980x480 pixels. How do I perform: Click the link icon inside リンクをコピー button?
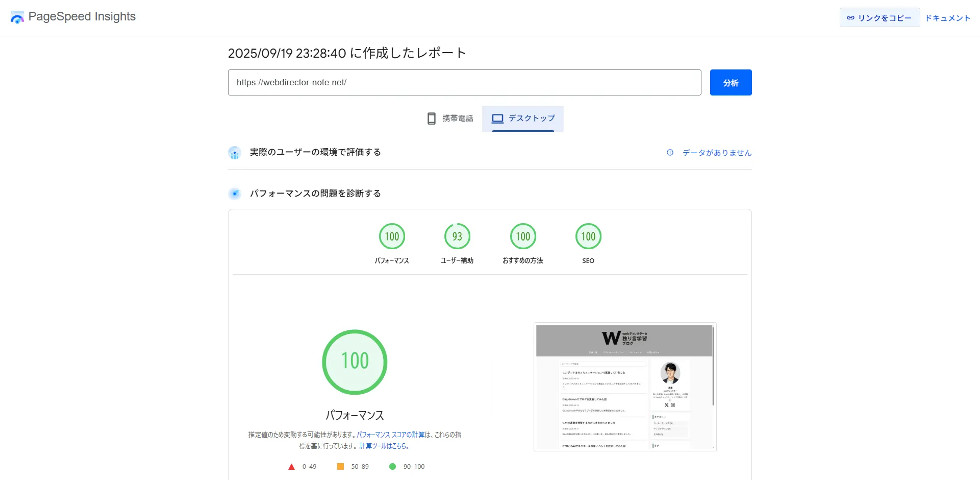tap(850, 17)
